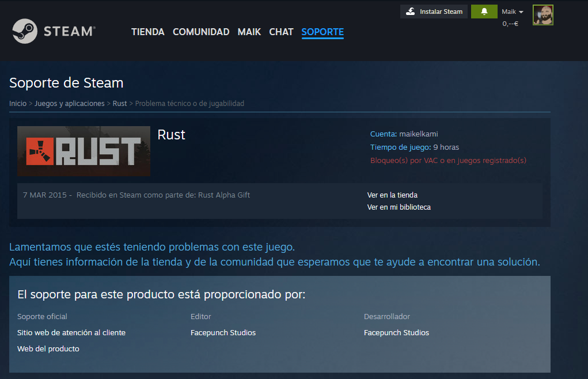The image size is (588, 379).
Task: Open Ver en la tienda link
Action: [x=392, y=195]
